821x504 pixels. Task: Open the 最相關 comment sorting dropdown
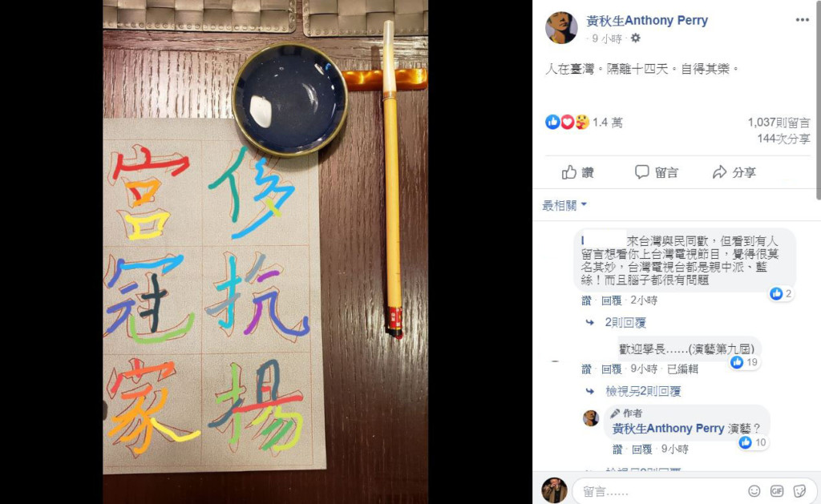tap(564, 205)
